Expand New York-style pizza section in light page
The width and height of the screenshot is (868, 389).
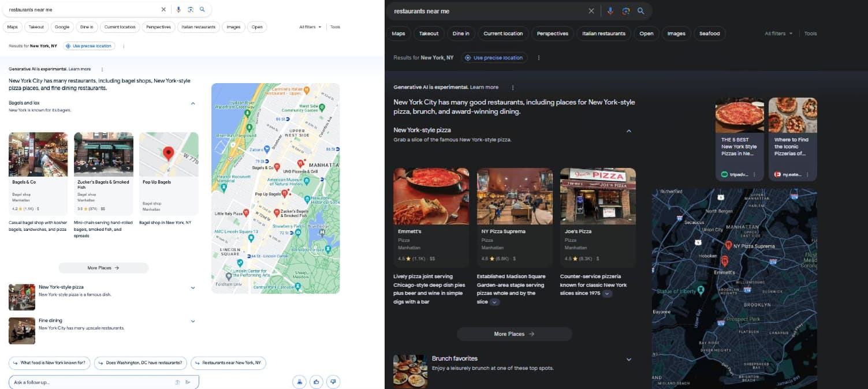[x=193, y=287]
